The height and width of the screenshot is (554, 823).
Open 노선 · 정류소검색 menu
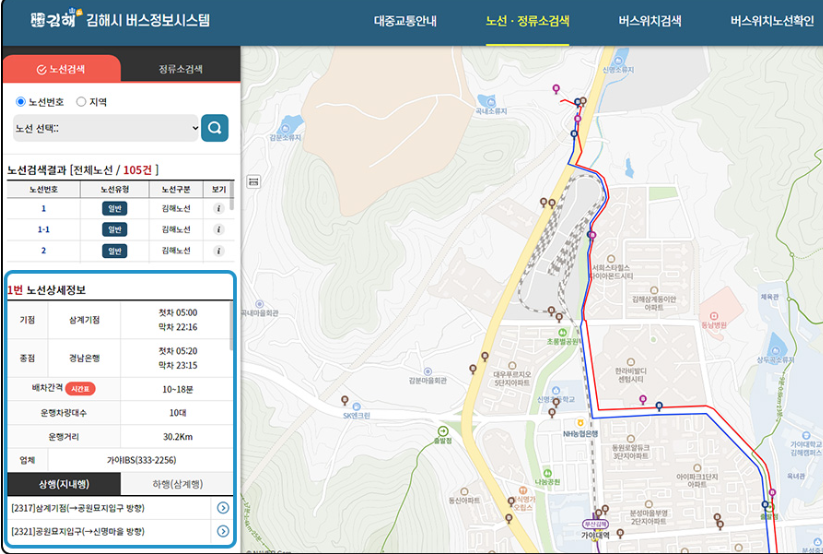coord(527,21)
